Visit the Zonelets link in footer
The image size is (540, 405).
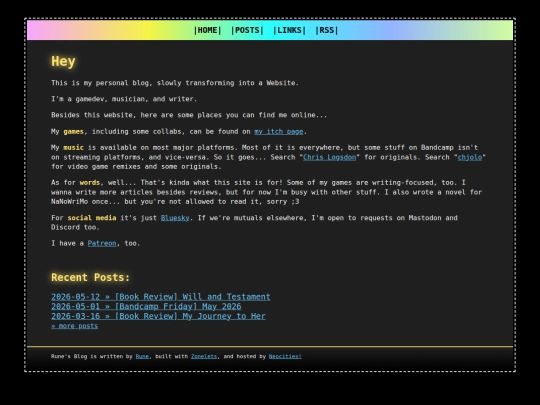(204, 356)
